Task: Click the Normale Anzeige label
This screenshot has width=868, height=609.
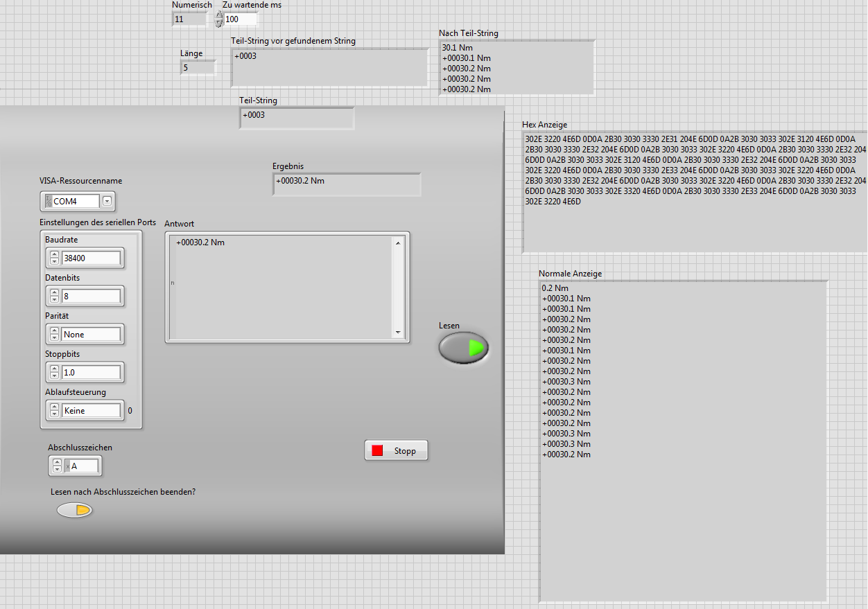Action: point(571,274)
